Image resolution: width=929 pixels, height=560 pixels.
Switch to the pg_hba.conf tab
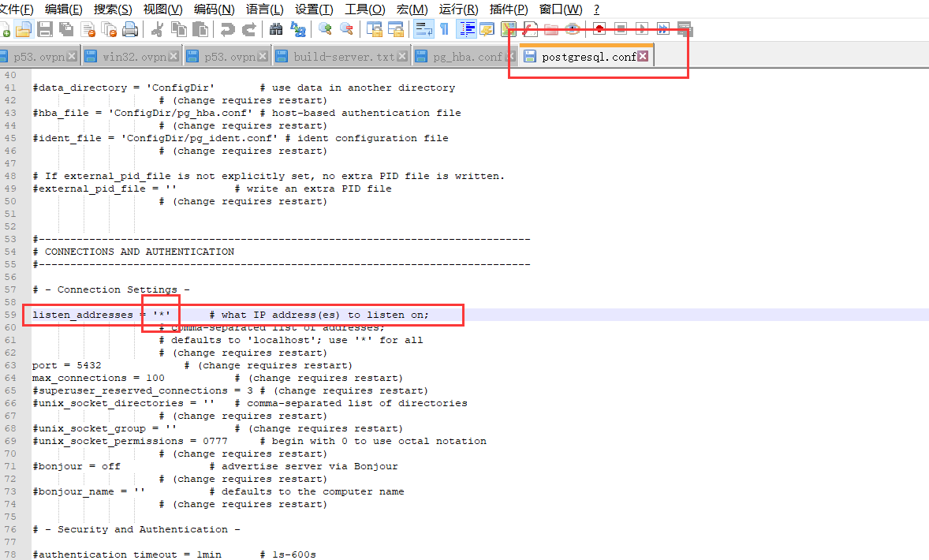click(x=466, y=57)
